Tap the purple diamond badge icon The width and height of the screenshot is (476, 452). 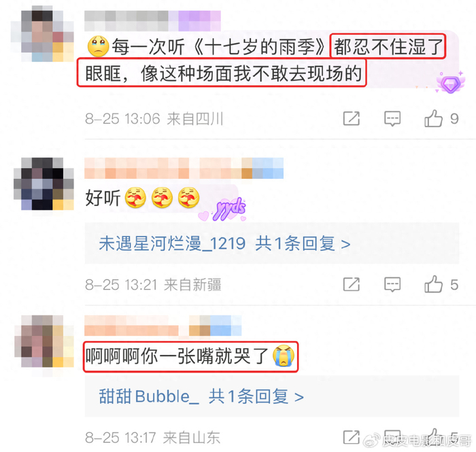(450, 82)
